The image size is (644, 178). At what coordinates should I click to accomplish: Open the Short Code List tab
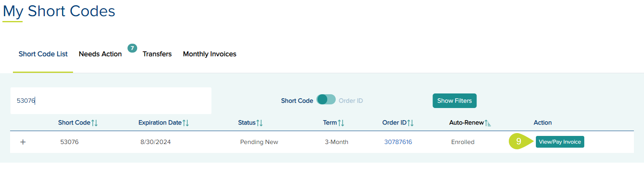coord(43,54)
